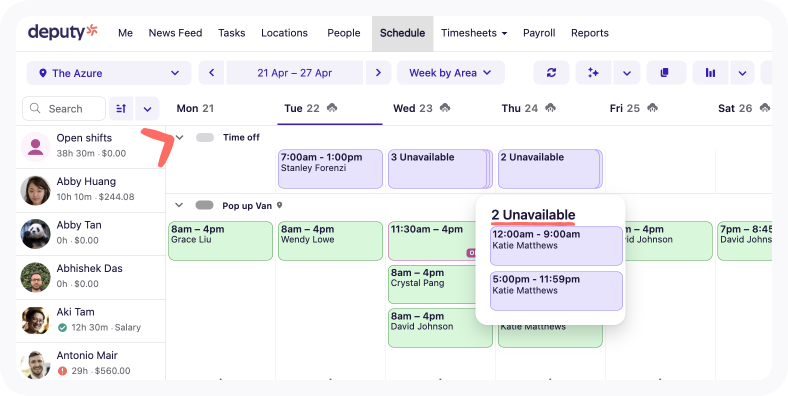Expand the auto-schedule options chevron
The image size is (788, 396).
coord(627,73)
